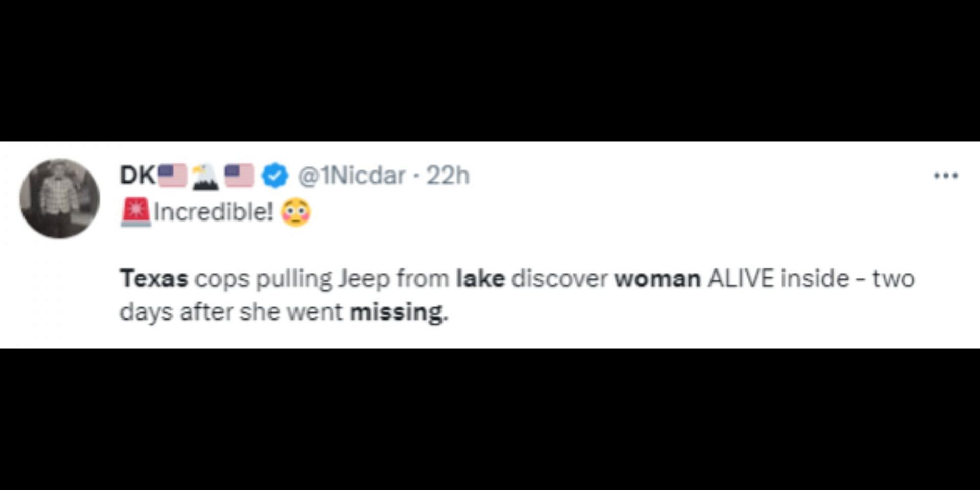Click the word Incredible!
The height and width of the screenshot is (490, 980).
[x=213, y=212]
